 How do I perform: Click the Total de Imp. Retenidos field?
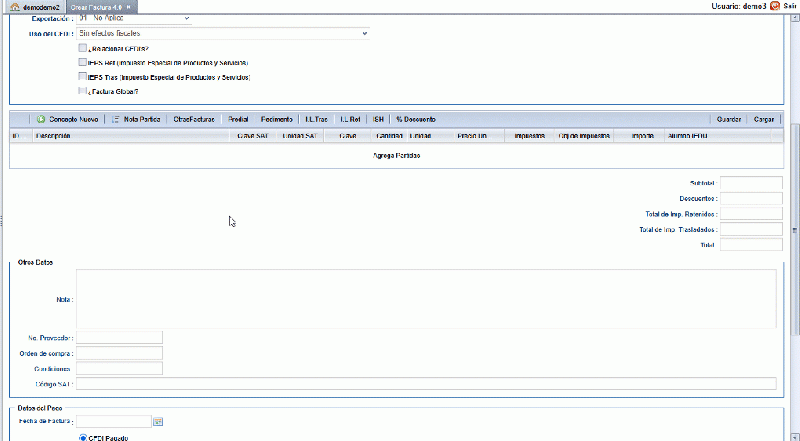tap(751, 214)
